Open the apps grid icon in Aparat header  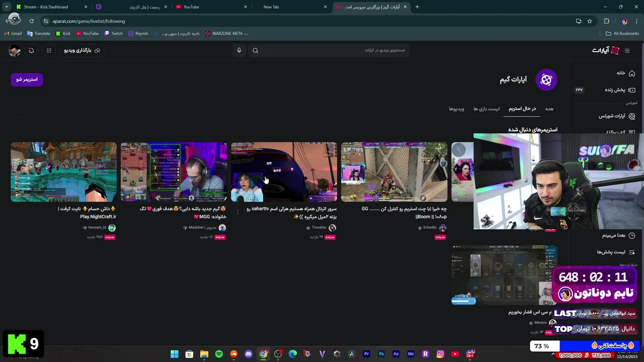coord(49,50)
